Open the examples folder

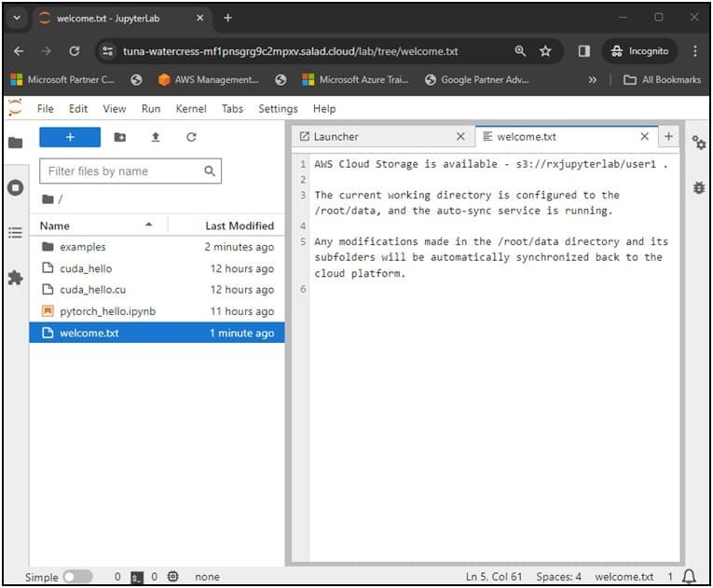coord(157,247)
